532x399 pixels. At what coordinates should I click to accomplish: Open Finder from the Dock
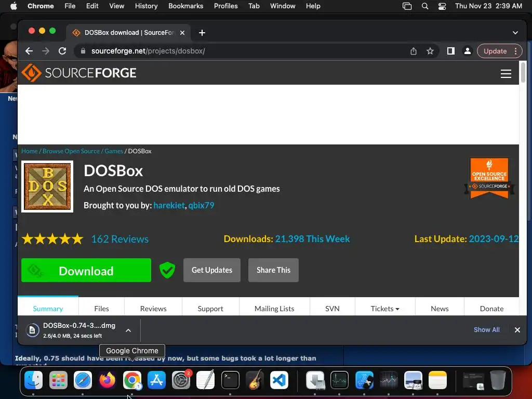coord(33,380)
